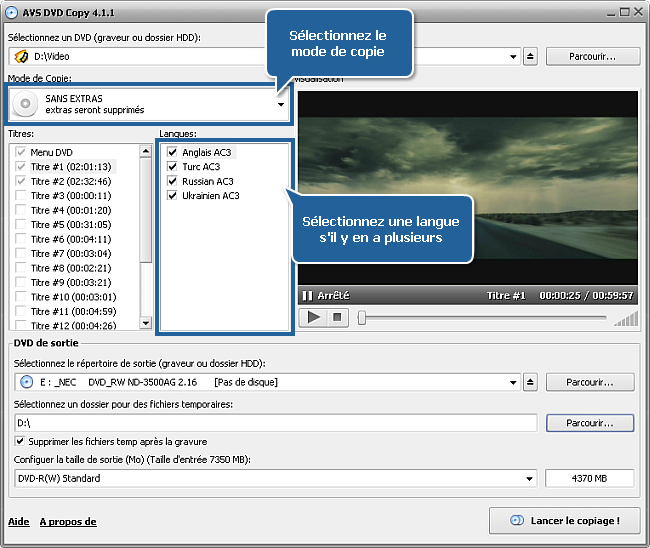The height and width of the screenshot is (548, 650).
Task: Click the AVS DVD Copy title bar icon
Action: pos(12,12)
